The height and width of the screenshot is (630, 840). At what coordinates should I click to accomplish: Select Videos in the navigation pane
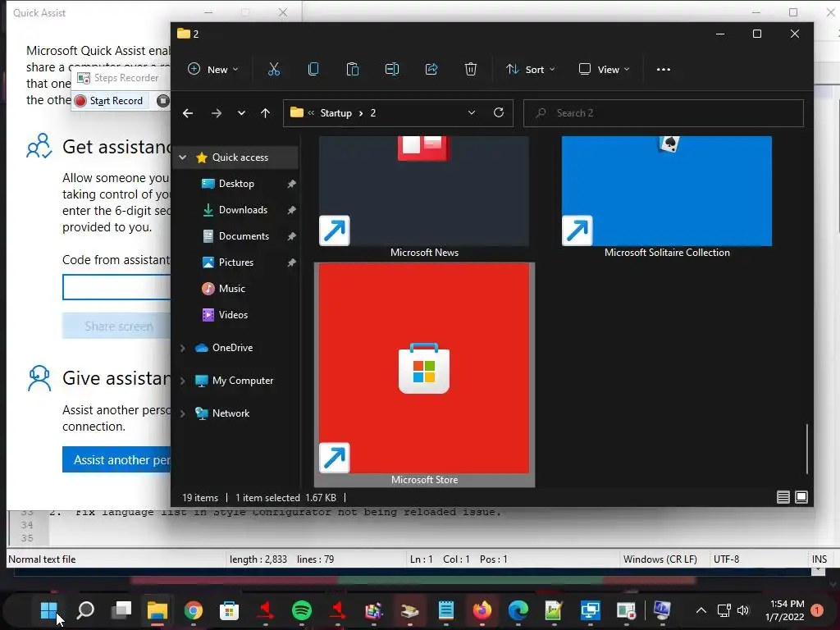[x=233, y=315]
